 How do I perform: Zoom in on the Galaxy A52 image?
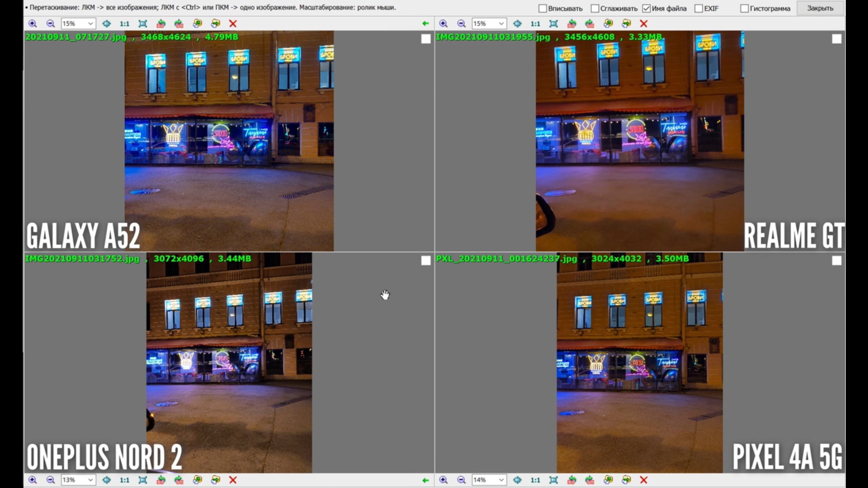click(x=33, y=23)
